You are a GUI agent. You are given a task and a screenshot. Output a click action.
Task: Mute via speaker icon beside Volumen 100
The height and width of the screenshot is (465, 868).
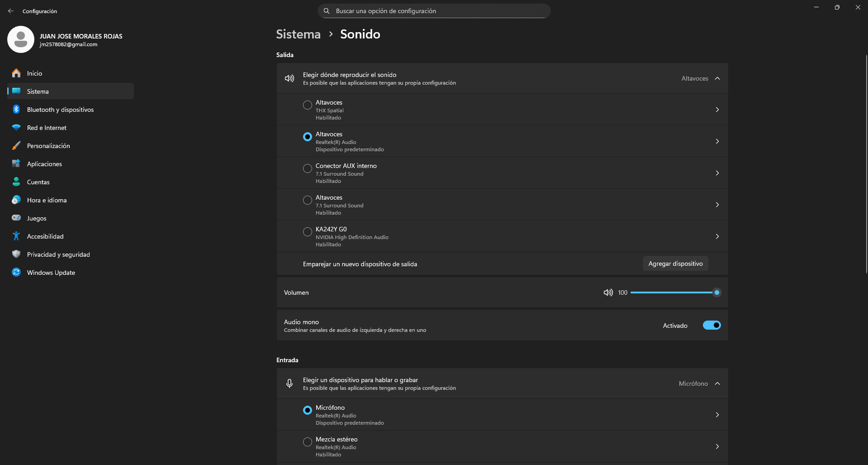608,292
